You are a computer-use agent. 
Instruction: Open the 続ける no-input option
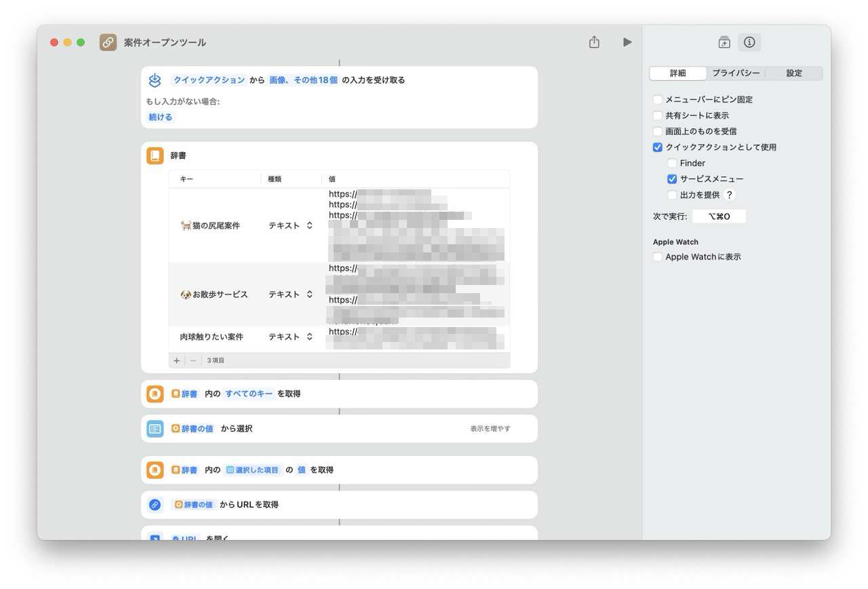tap(161, 117)
